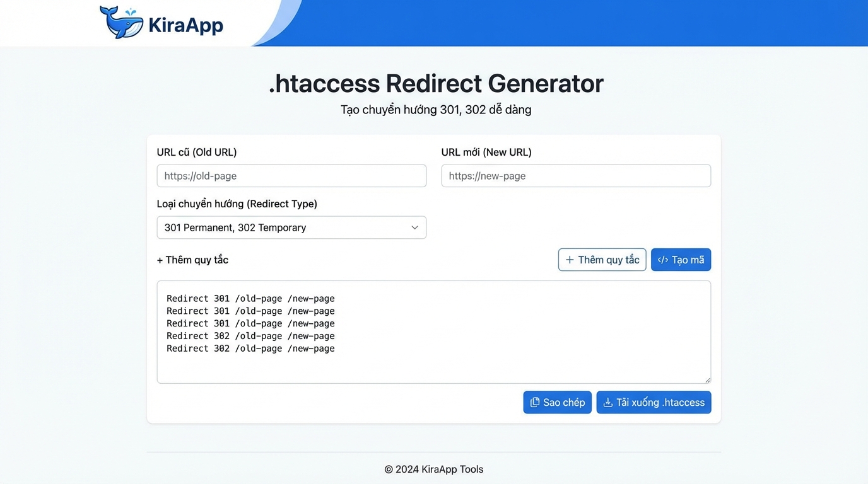Viewport: 868px width, 484px height.
Task: Click the dropdown chevron on redirect type selector
Action: point(414,228)
